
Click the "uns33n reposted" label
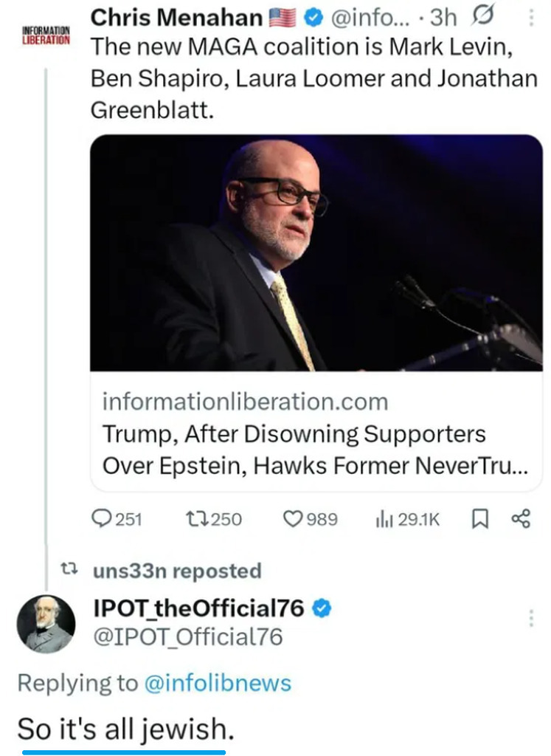tap(177, 571)
